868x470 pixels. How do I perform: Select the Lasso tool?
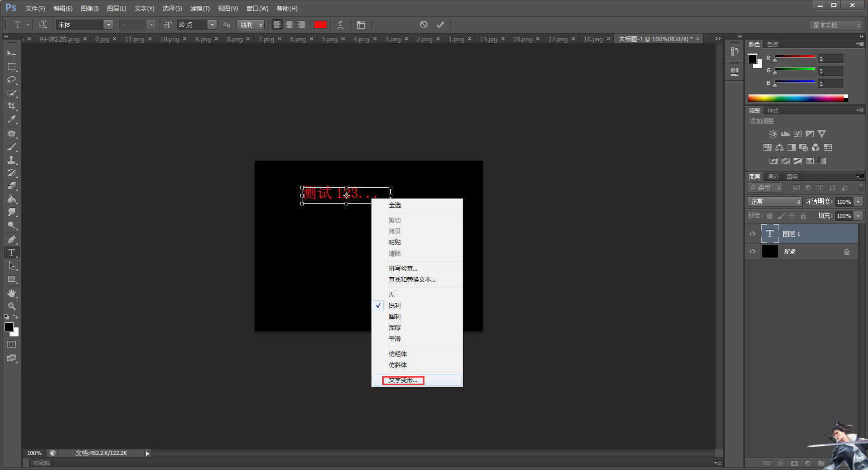(x=12, y=80)
